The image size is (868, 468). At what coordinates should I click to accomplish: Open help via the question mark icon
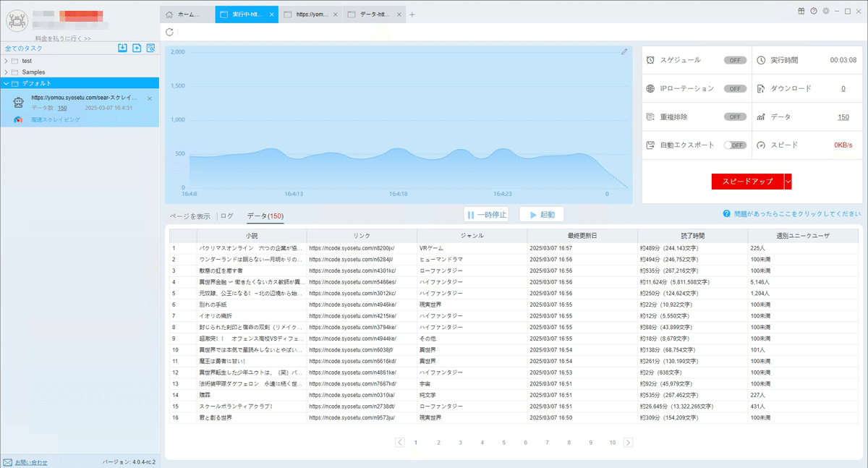click(x=814, y=12)
